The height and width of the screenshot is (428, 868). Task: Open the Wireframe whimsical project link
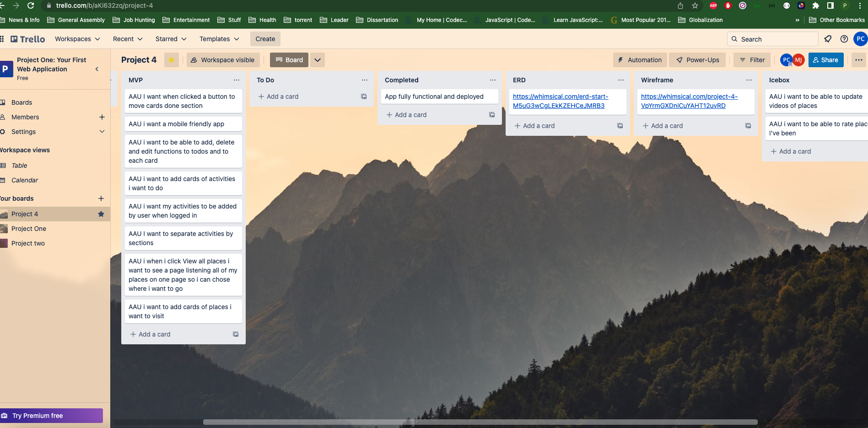[x=689, y=101]
